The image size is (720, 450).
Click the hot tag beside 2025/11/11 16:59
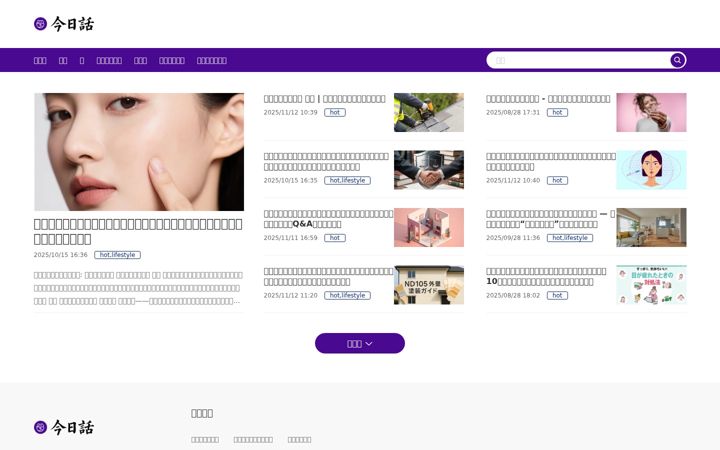tap(335, 238)
